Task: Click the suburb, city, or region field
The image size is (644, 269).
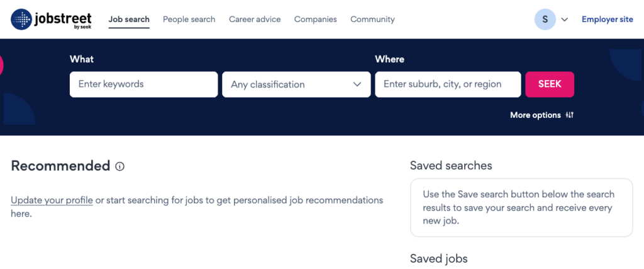Action: coord(448,84)
